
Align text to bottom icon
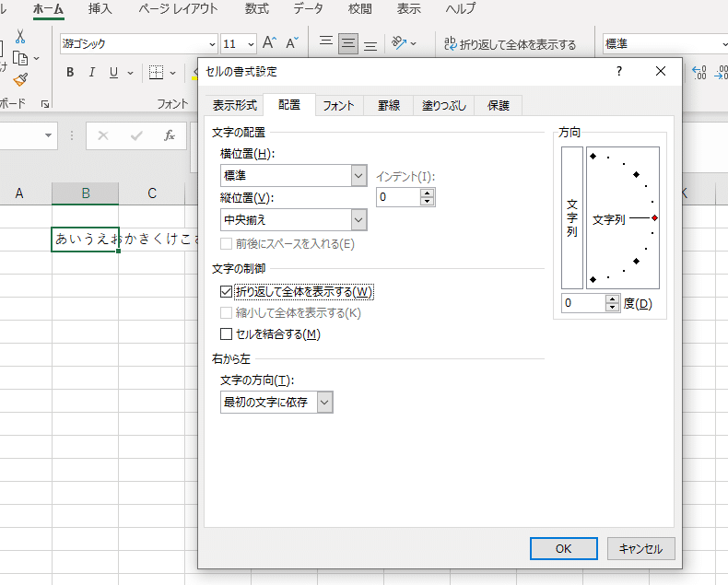click(x=370, y=44)
